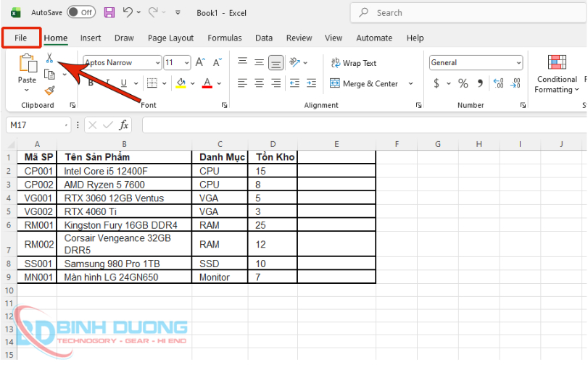Select cell containing Intel Core i5 12400F
Viewport: 588px width, 370px height.
tap(124, 171)
